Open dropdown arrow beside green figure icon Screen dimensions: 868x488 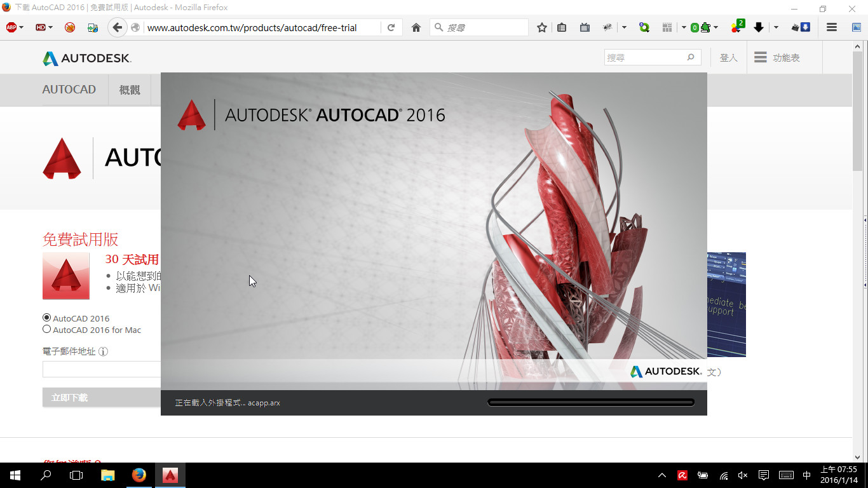pyautogui.click(x=715, y=27)
